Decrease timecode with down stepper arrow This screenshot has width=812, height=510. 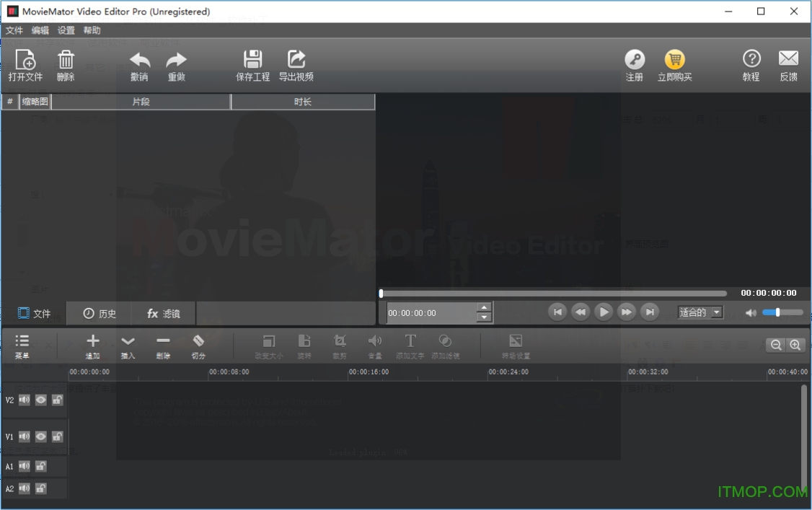pyautogui.click(x=484, y=317)
